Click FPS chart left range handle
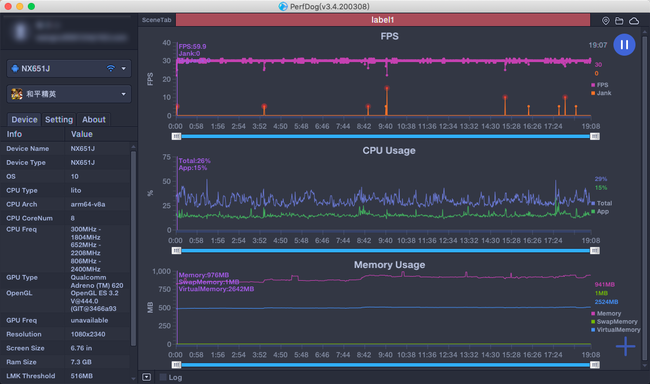The height and width of the screenshot is (384, 650). (x=176, y=136)
